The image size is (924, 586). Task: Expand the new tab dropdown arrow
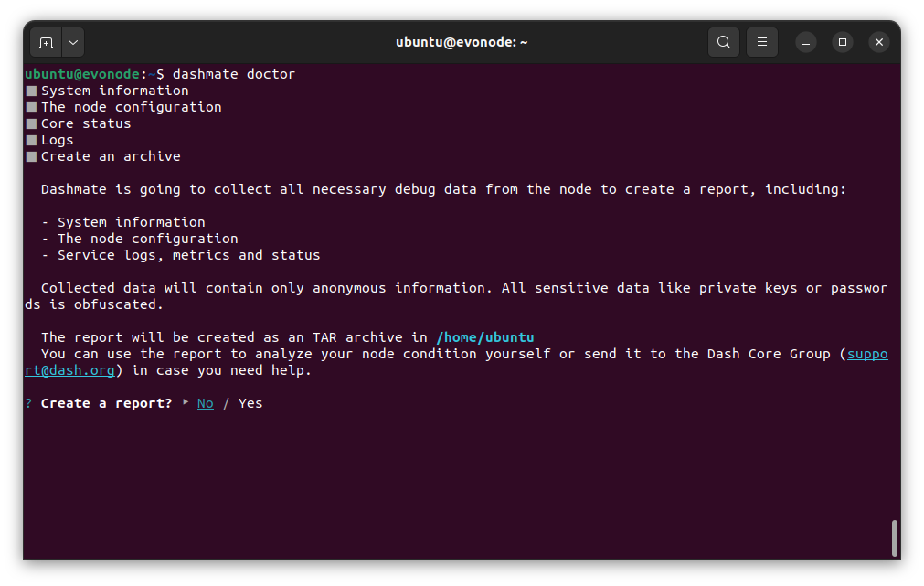pyautogui.click(x=73, y=42)
